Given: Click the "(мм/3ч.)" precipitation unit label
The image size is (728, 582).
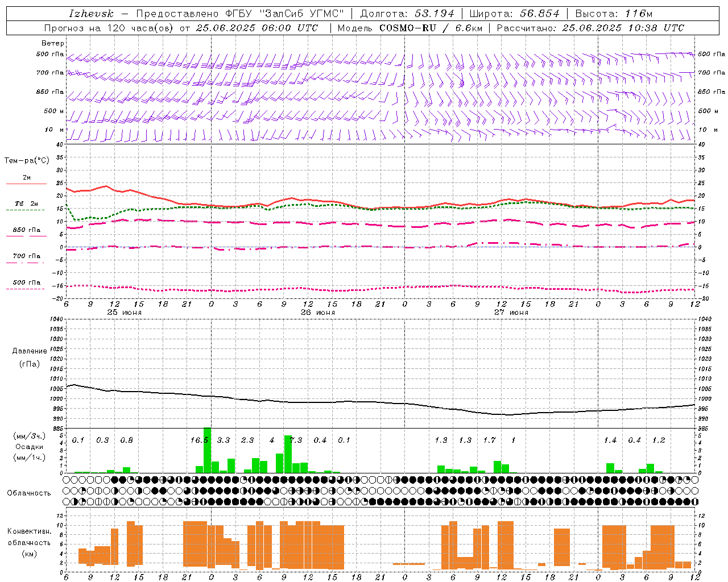Looking at the screenshot, I should (x=30, y=436).
